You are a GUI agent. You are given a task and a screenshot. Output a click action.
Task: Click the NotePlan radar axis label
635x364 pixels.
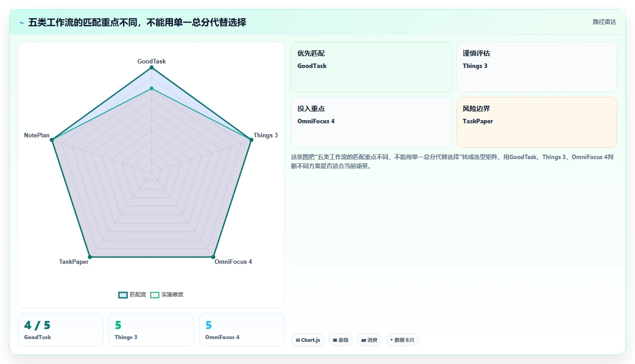click(x=37, y=135)
